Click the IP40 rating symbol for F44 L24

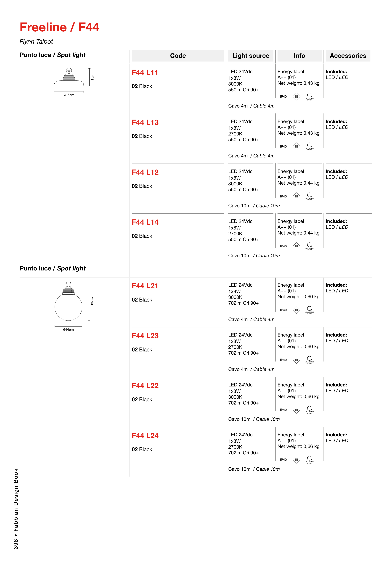pyautogui.click(x=283, y=460)
